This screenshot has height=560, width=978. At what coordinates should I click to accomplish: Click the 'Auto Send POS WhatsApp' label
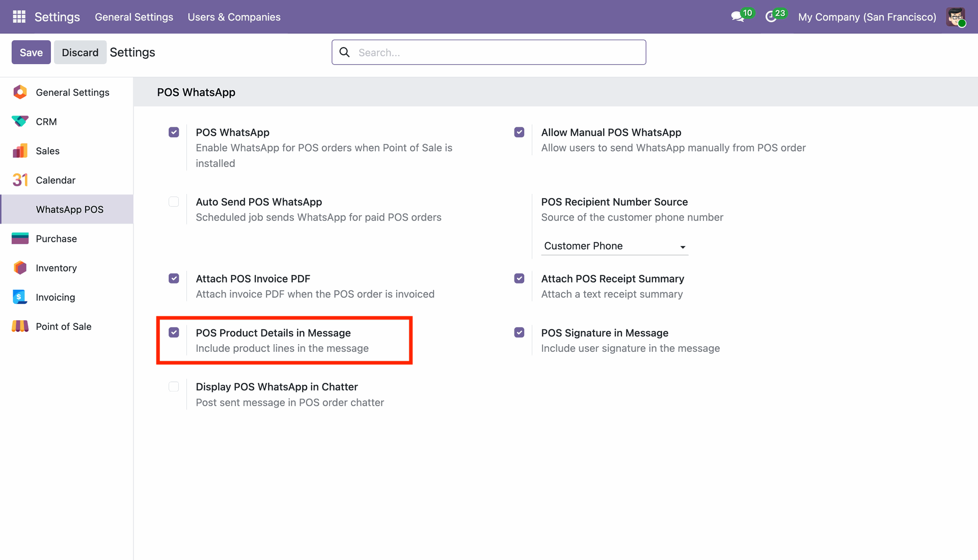point(259,202)
